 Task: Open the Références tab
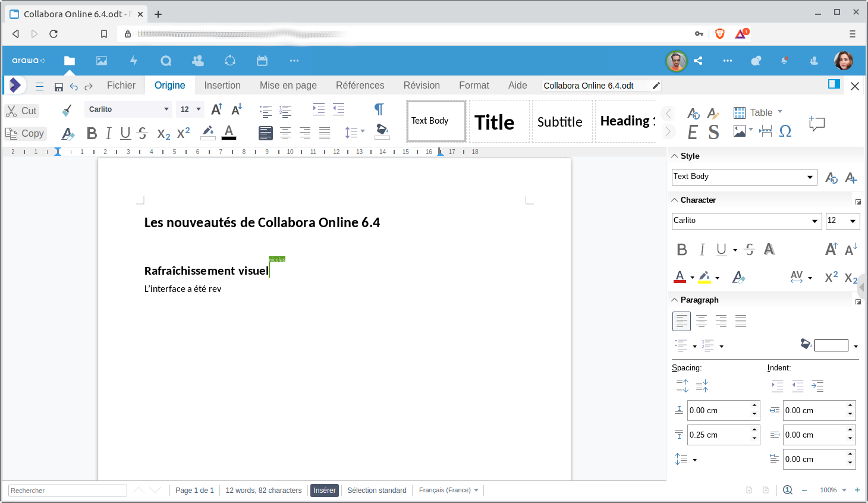tap(360, 86)
